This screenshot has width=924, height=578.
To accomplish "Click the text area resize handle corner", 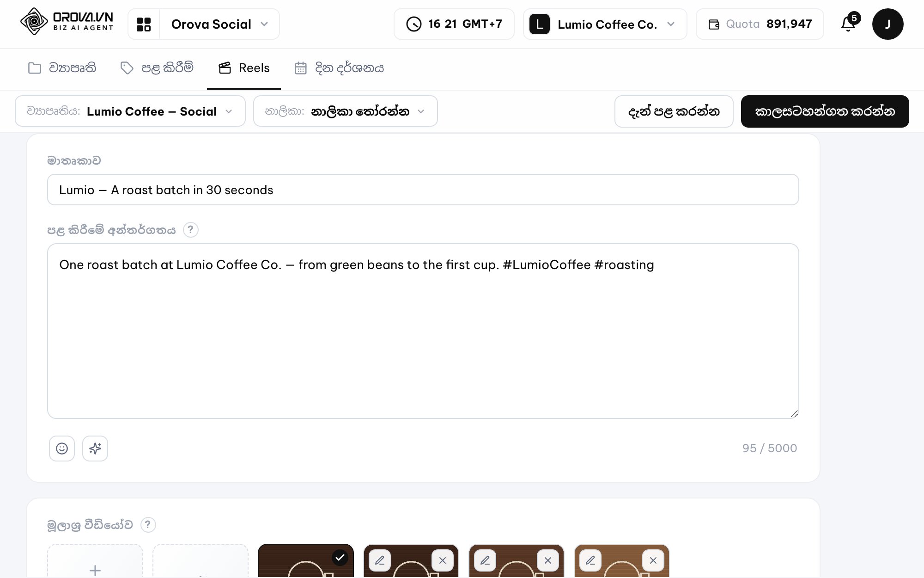I will pos(794,413).
